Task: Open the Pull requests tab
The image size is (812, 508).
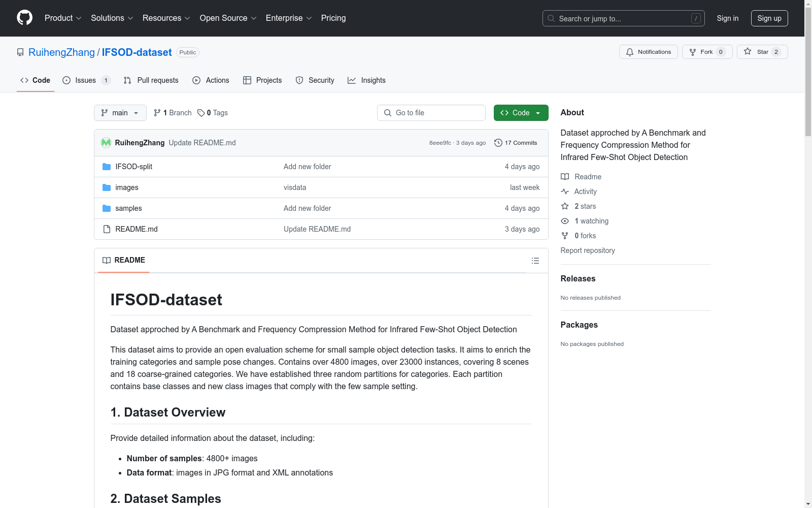Action: [x=151, y=80]
